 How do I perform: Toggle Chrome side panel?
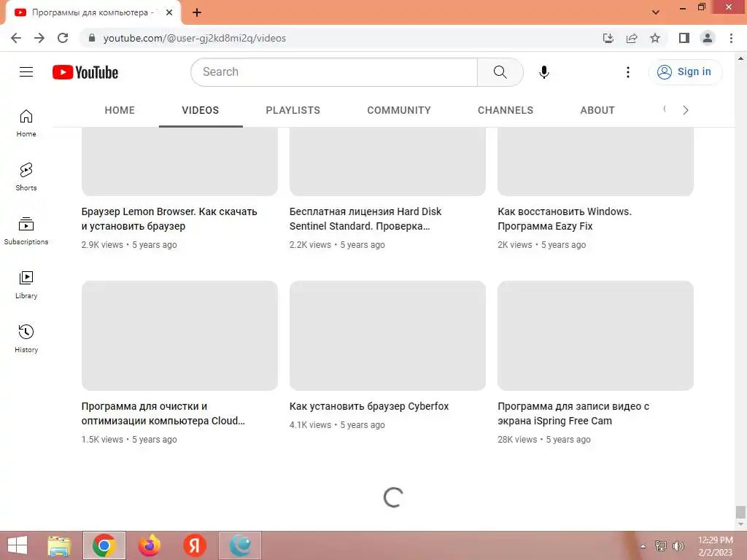point(684,38)
